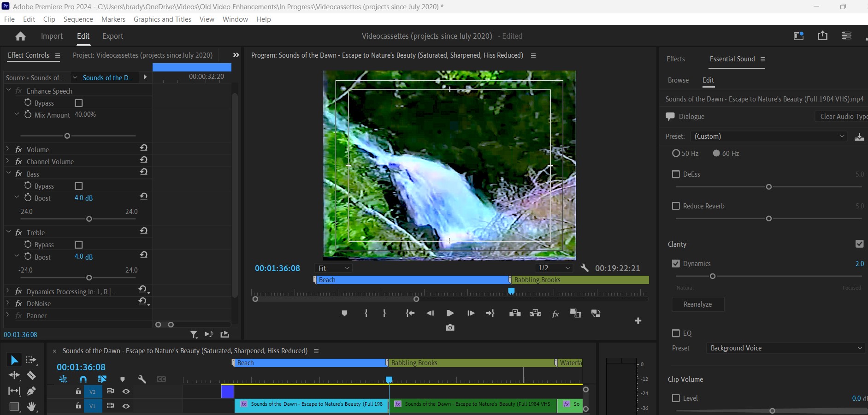The height and width of the screenshot is (415, 868).
Task: Collapse the Treble effect
Action: tap(8, 232)
